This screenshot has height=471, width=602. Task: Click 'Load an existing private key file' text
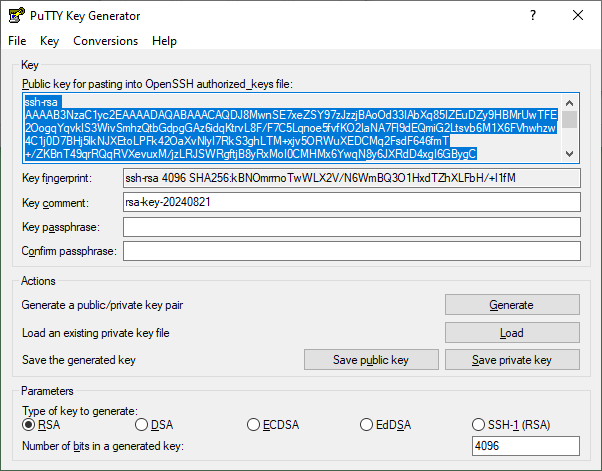pyautogui.click(x=96, y=333)
